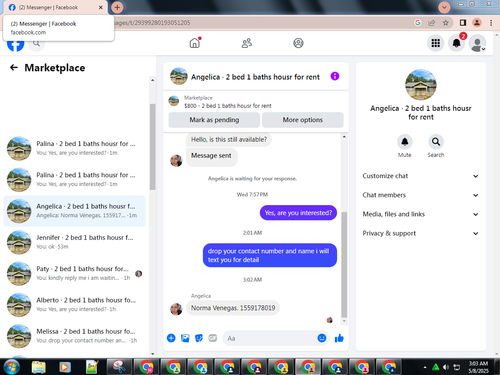500x375 pixels.
Task: Open Alberto conversation in the list
Action: coord(75,305)
